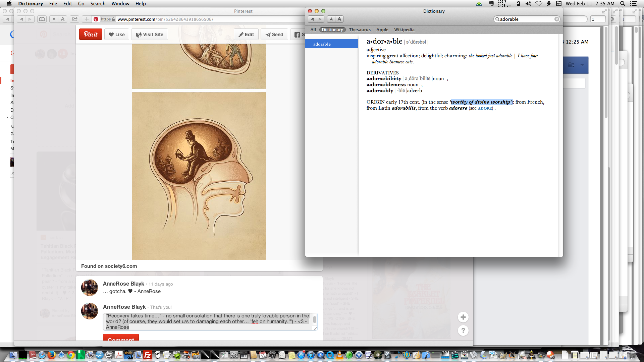Viewport: 644px width, 362px height.
Task: Open the ADORE cross-reference link
Action: coord(485,108)
